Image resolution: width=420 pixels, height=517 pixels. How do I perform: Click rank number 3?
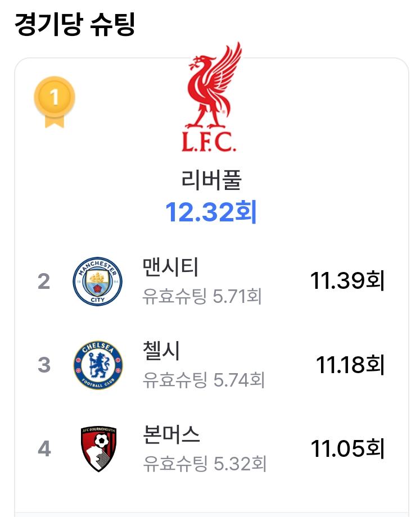(x=44, y=365)
